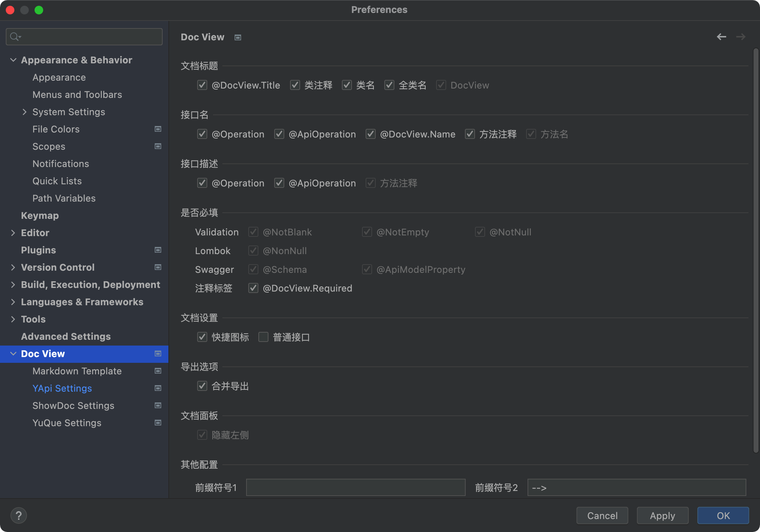Select Keymap in the settings tree
This screenshot has height=532, width=760.
pos(40,215)
